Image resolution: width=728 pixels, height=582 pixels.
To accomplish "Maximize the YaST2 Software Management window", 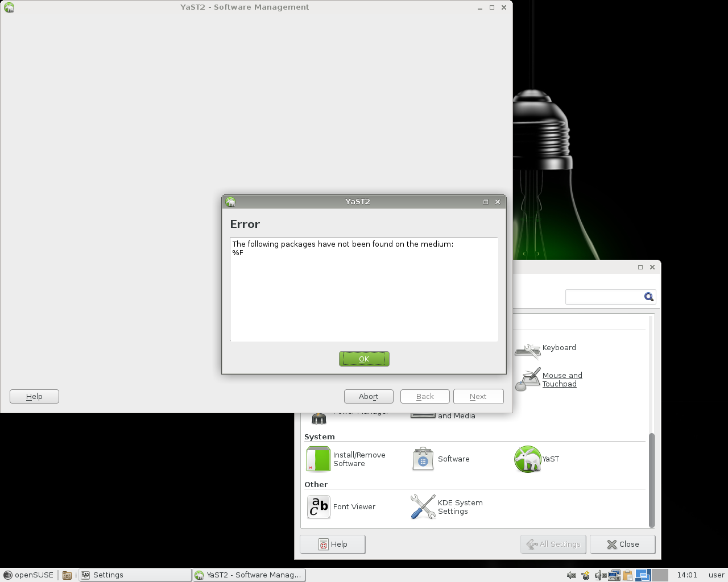I will point(492,7).
